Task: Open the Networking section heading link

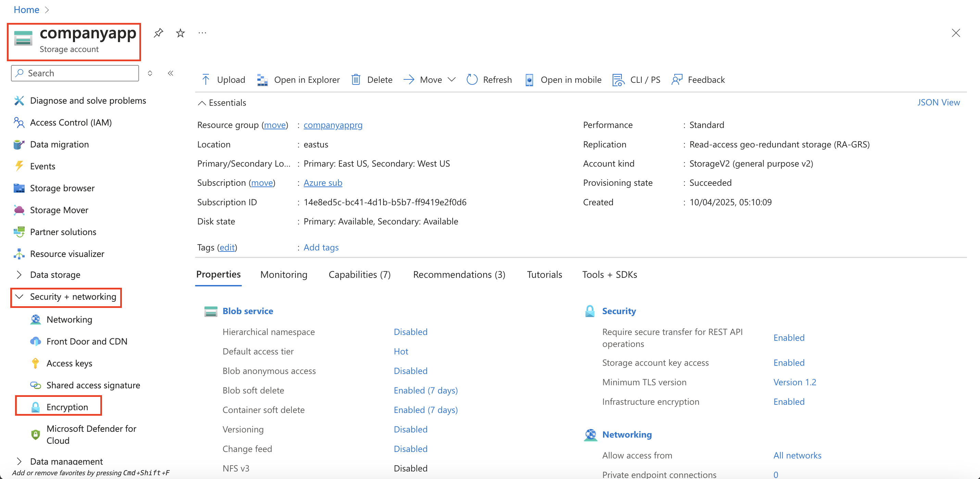Action: 627,435
